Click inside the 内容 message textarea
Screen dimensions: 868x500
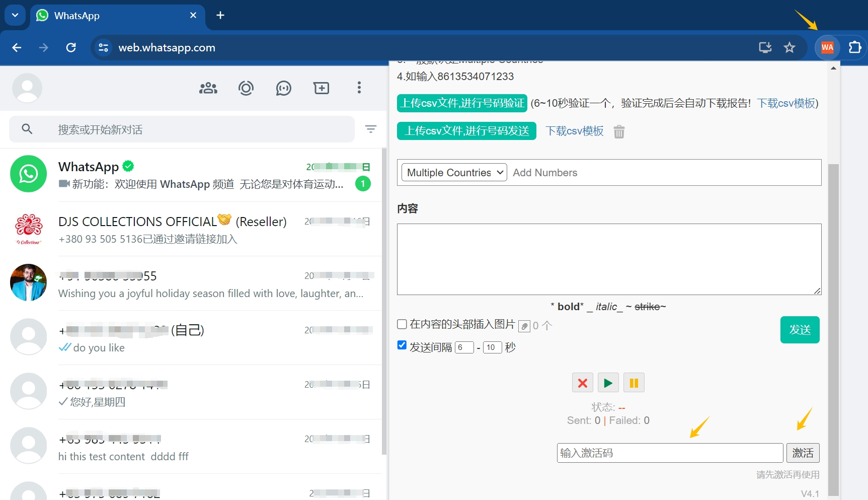[609, 259]
